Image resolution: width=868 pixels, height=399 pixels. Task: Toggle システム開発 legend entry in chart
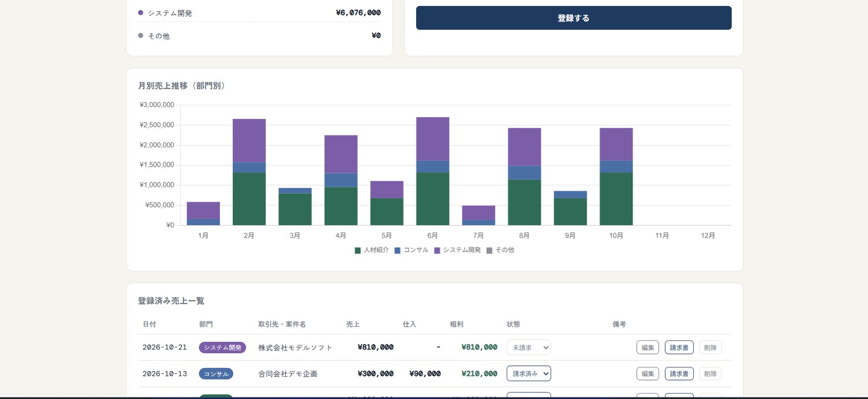(x=457, y=250)
